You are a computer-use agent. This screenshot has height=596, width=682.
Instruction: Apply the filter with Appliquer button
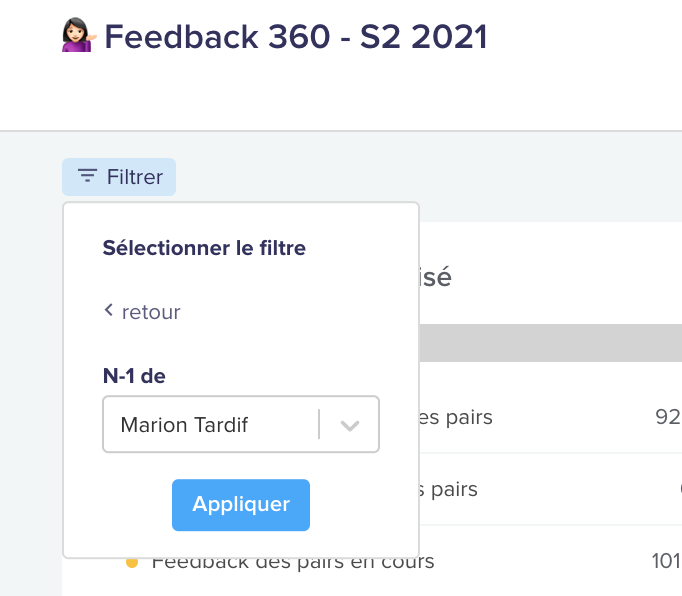[x=241, y=505]
